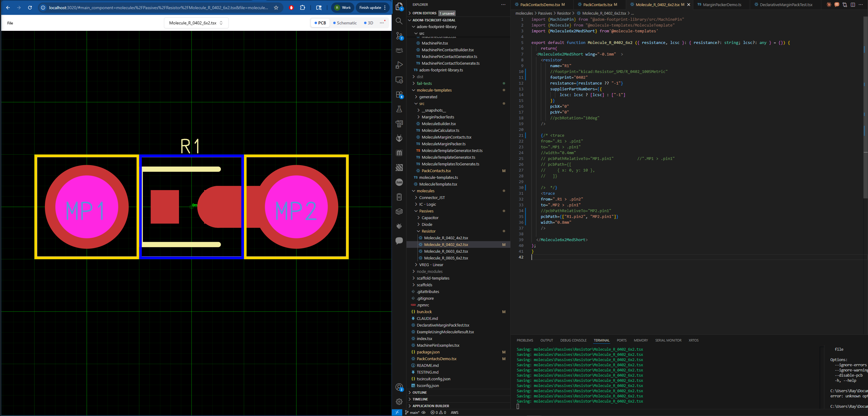Switch preview to PCB view
This screenshot has width=868, height=416.
(x=320, y=23)
